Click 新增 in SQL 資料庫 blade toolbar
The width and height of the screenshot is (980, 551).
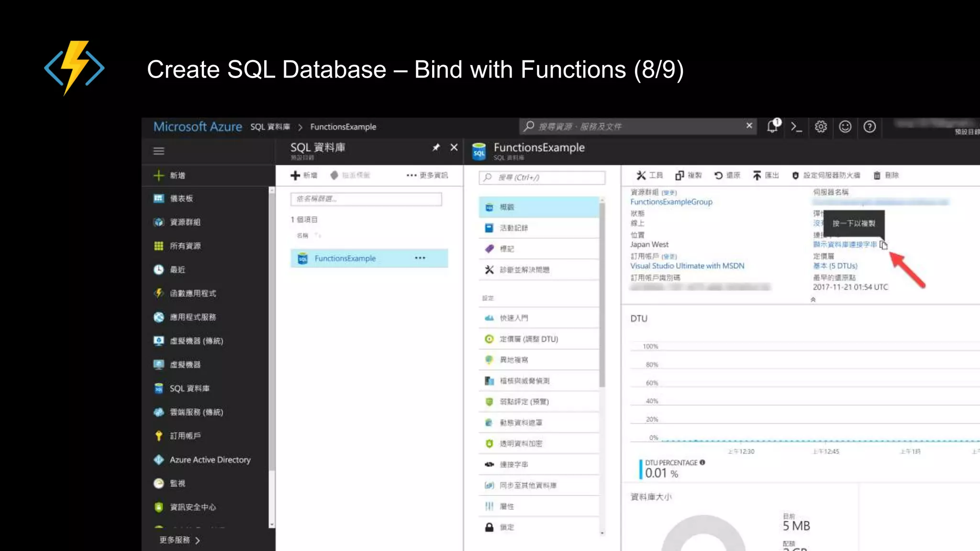click(304, 176)
